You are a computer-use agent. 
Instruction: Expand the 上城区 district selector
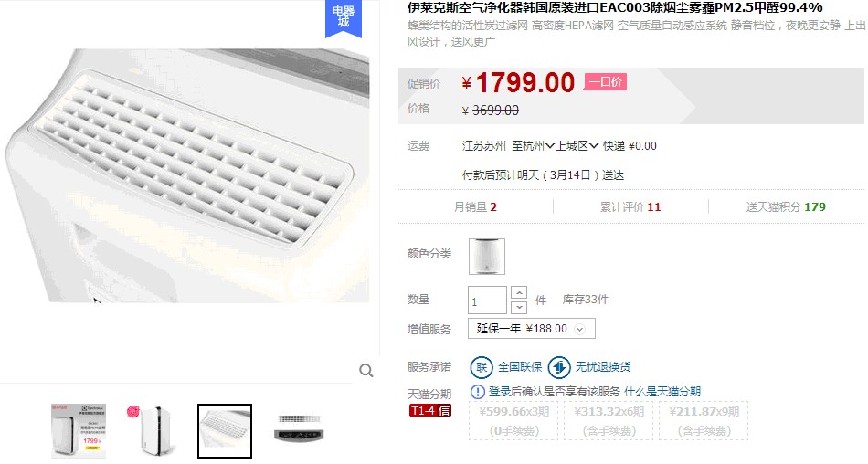coord(577,146)
